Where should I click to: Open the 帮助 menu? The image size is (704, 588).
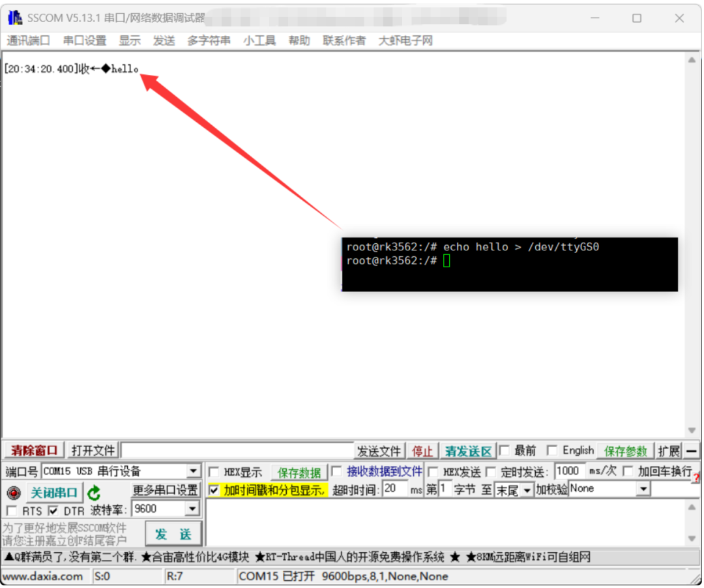tap(299, 41)
